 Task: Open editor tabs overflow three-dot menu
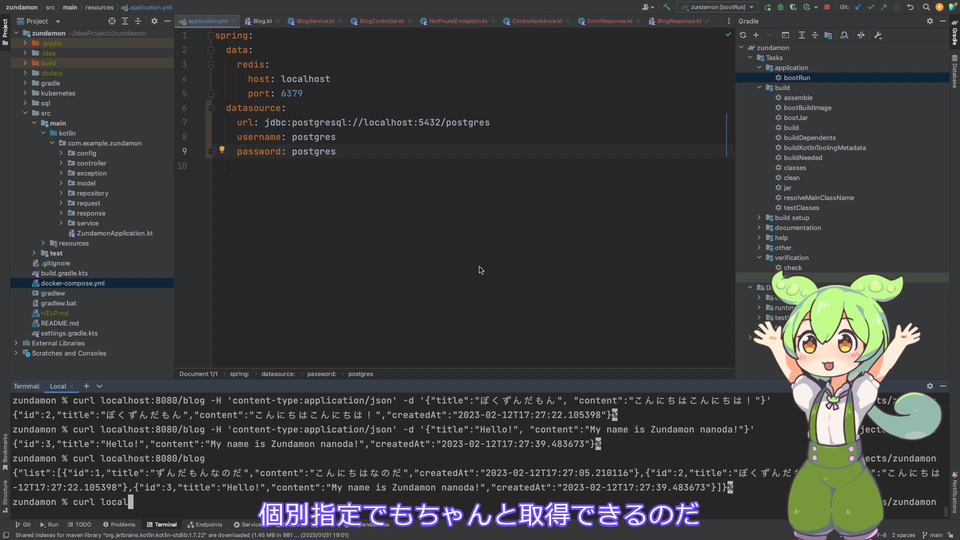tap(729, 21)
